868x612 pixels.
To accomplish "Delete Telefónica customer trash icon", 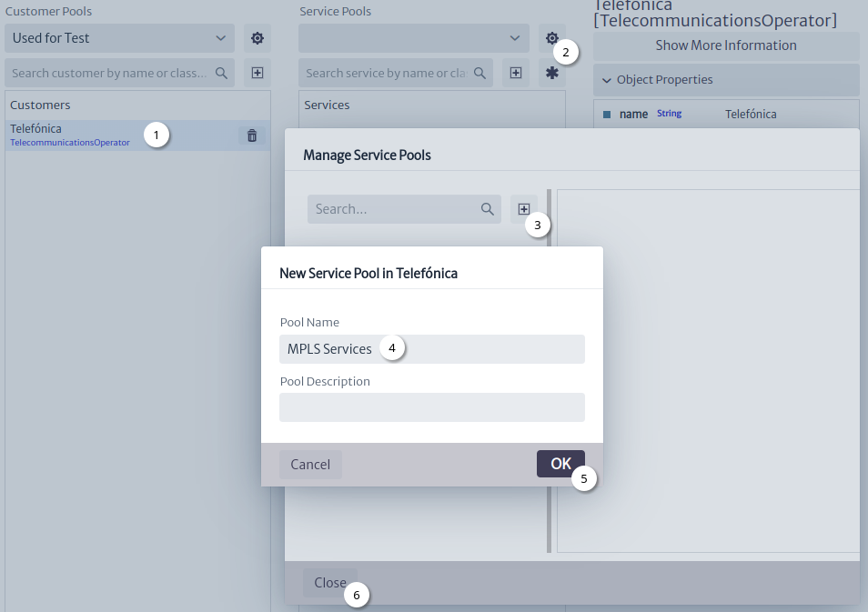I will (252, 135).
